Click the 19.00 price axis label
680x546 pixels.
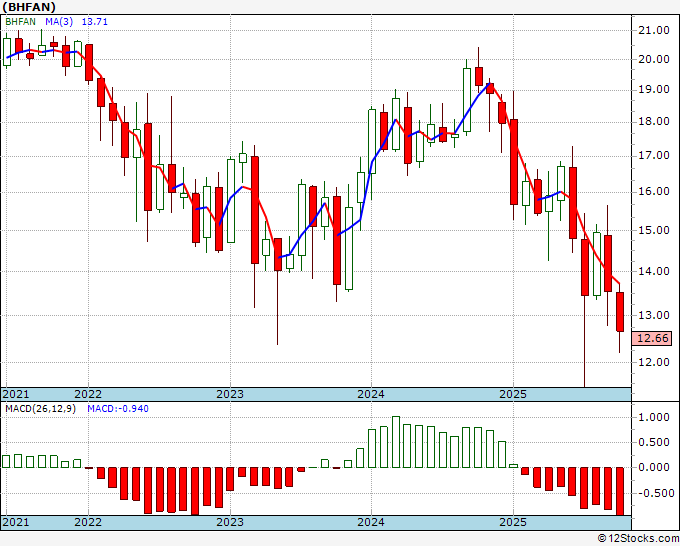click(654, 90)
